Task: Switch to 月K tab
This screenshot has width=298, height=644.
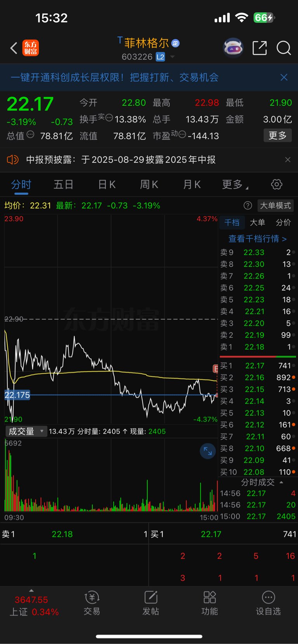Action: tap(192, 184)
